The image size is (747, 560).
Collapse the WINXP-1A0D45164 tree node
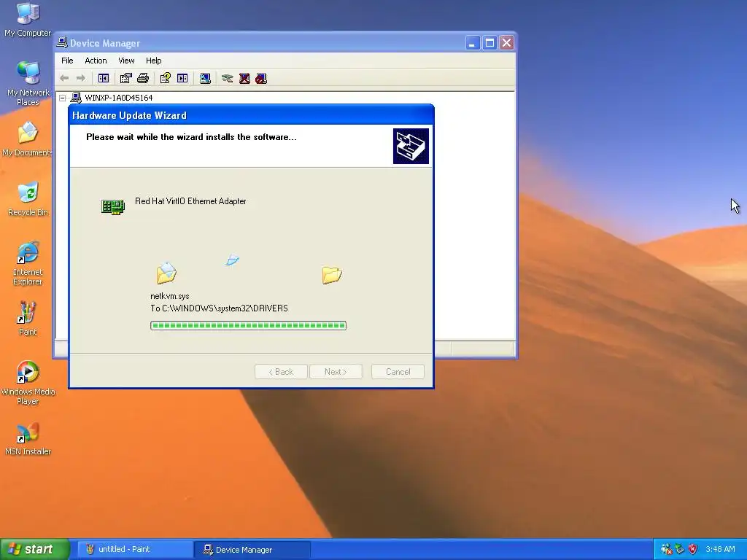click(x=63, y=98)
